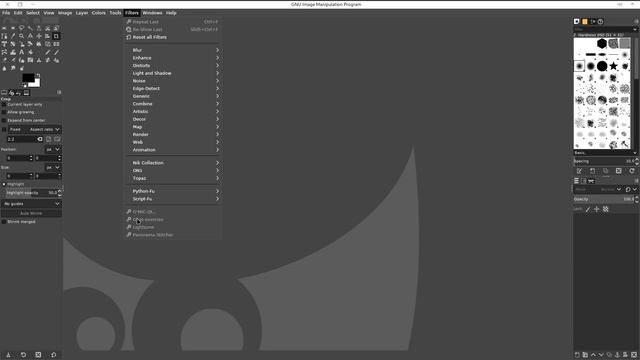Viewport: 640px width, 360px height.
Task: Open the Colors menu
Action: [x=98, y=13]
